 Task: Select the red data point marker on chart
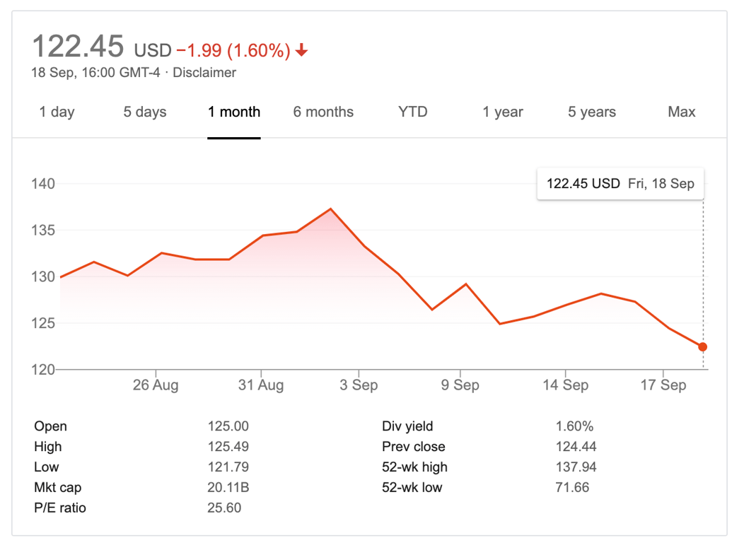pyautogui.click(x=702, y=346)
